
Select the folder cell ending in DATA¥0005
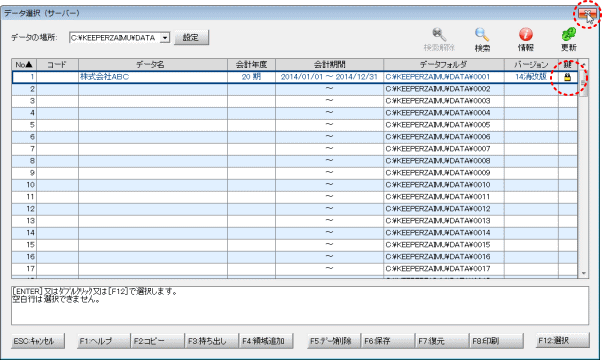pyautogui.click(x=444, y=125)
